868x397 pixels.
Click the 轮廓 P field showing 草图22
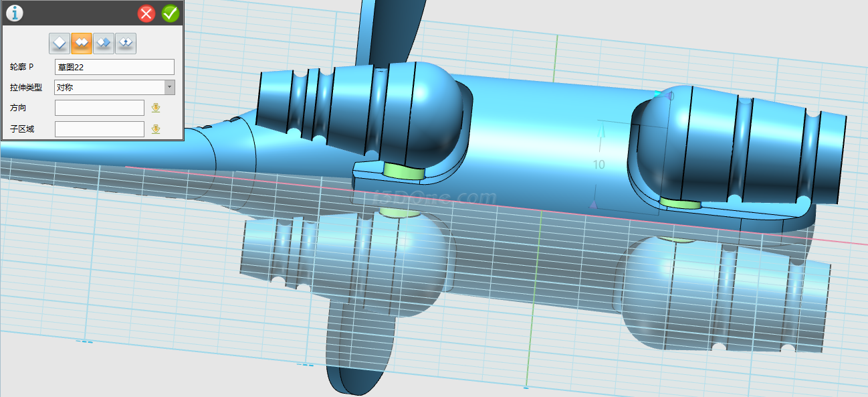click(114, 67)
